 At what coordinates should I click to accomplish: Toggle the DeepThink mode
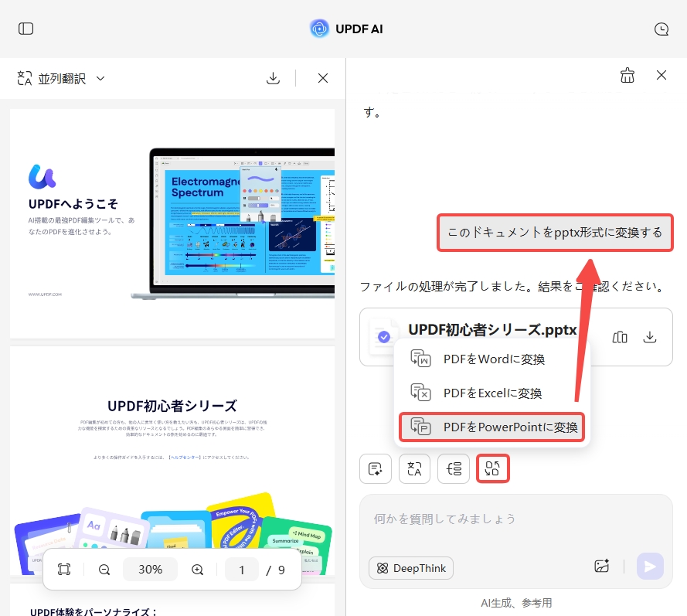pos(410,568)
